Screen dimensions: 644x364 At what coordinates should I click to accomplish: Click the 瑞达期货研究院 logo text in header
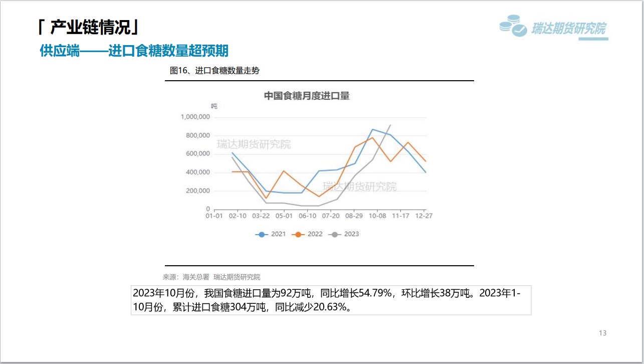tap(568, 29)
